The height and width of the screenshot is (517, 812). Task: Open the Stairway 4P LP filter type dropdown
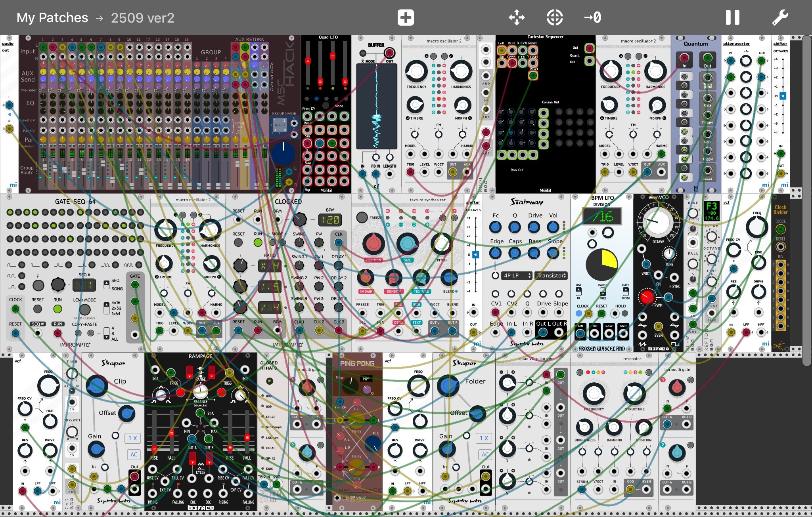[x=517, y=275]
